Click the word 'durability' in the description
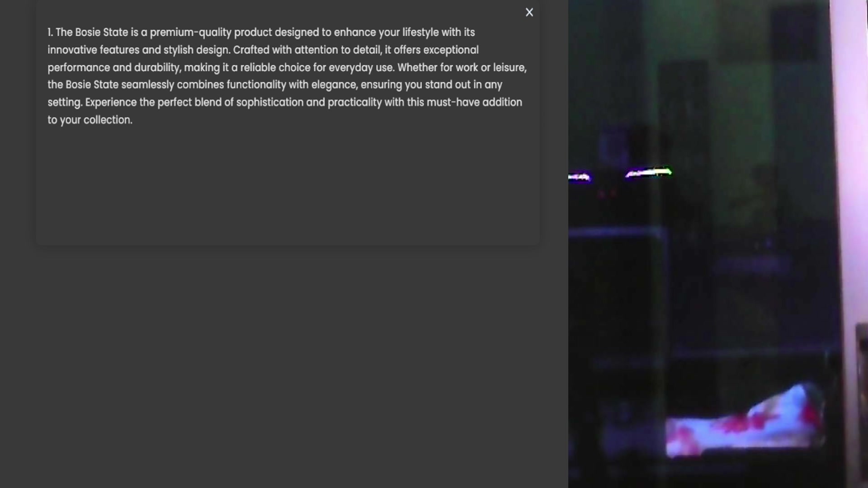The height and width of the screenshot is (488, 868). (x=157, y=68)
